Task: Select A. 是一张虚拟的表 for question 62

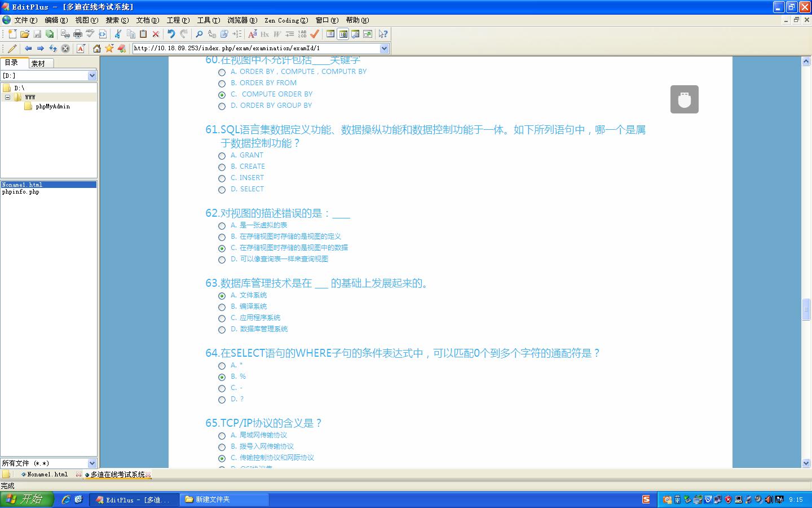Action: 222,226
